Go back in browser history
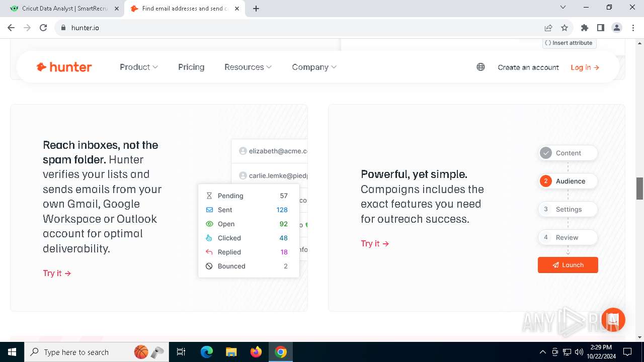Image resolution: width=644 pixels, height=362 pixels. click(11, 28)
